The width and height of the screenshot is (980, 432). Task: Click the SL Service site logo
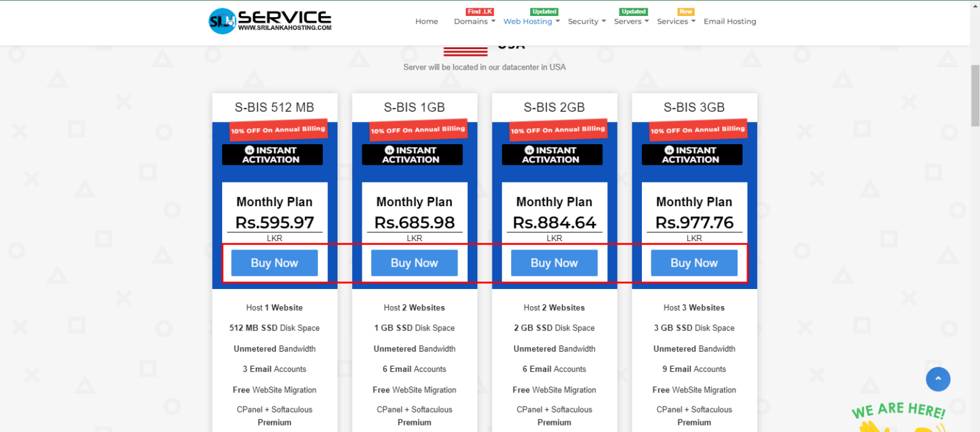pyautogui.click(x=270, y=20)
